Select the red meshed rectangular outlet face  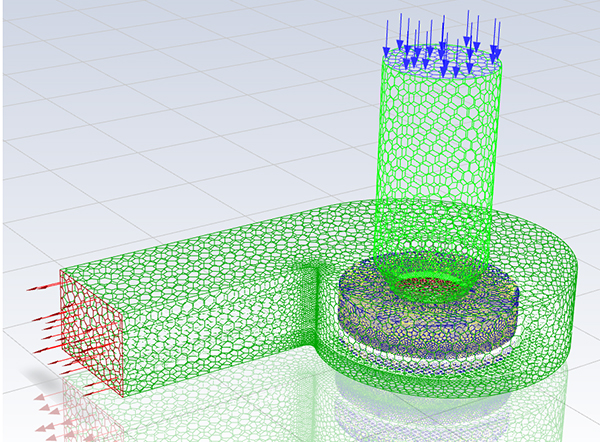(x=91, y=333)
